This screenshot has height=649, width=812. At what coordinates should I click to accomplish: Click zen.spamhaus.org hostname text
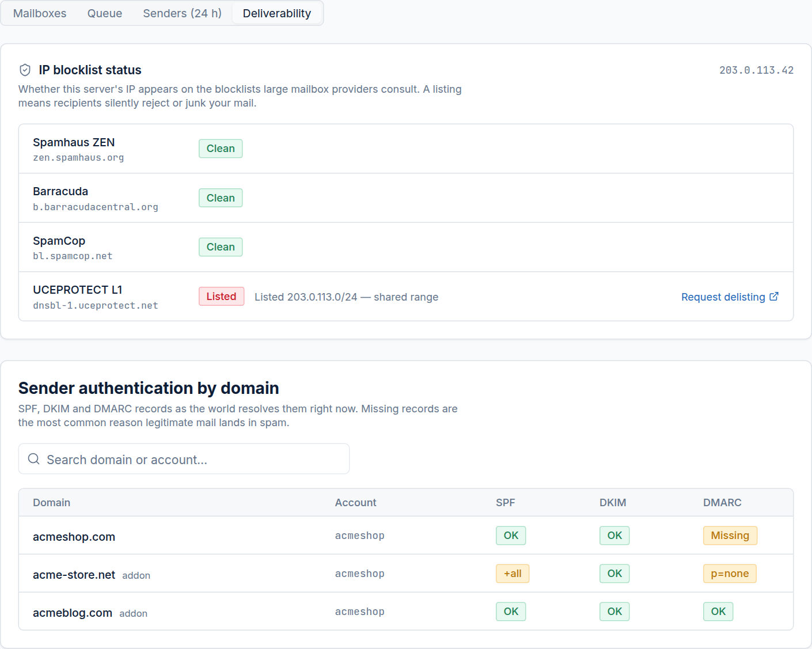click(x=78, y=158)
